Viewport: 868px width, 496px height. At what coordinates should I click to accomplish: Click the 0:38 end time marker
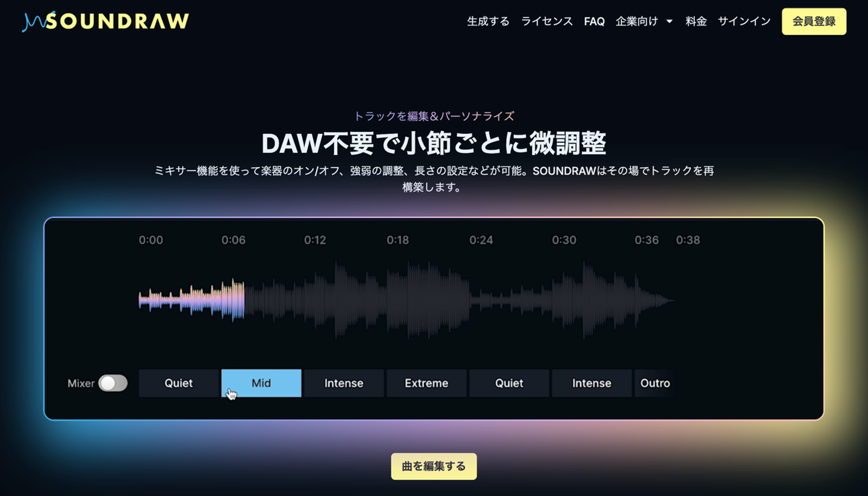click(x=688, y=240)
